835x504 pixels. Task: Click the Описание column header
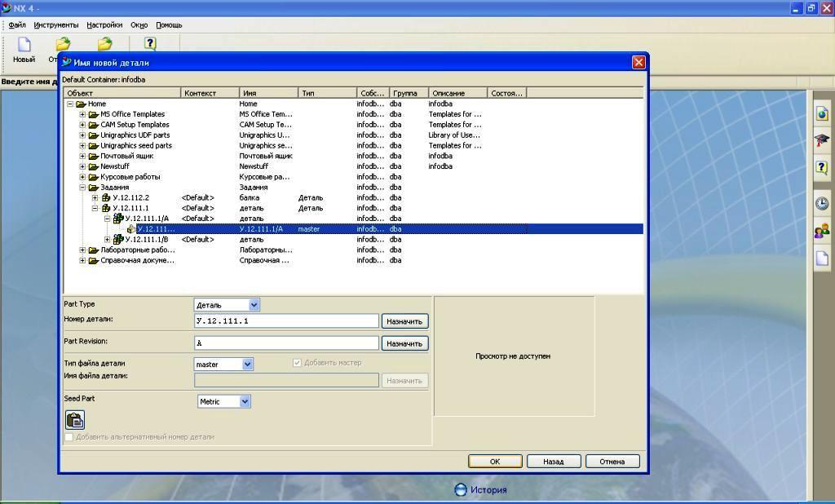[x=458, y=93]
